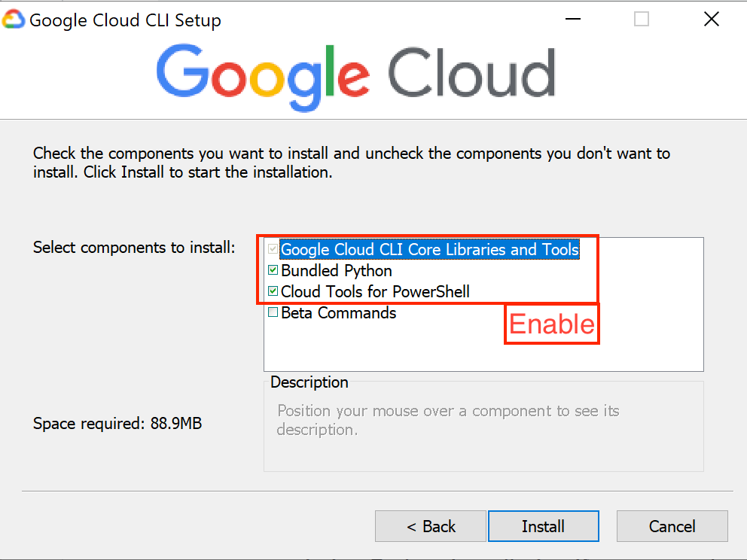This screenshot has width=747, height=560.
Task: Go to previous step with Back button
Action: 431,526
